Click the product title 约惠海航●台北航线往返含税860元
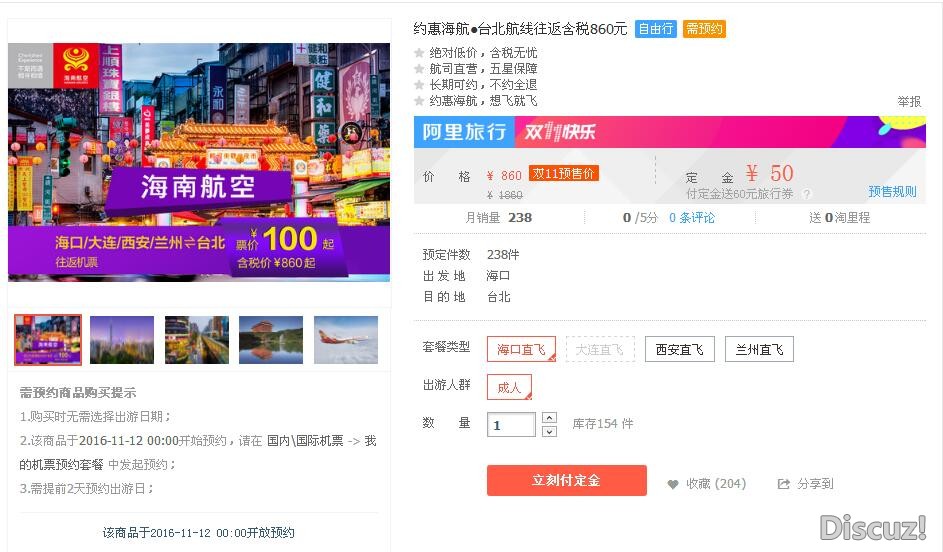 [x=520, y=29]
